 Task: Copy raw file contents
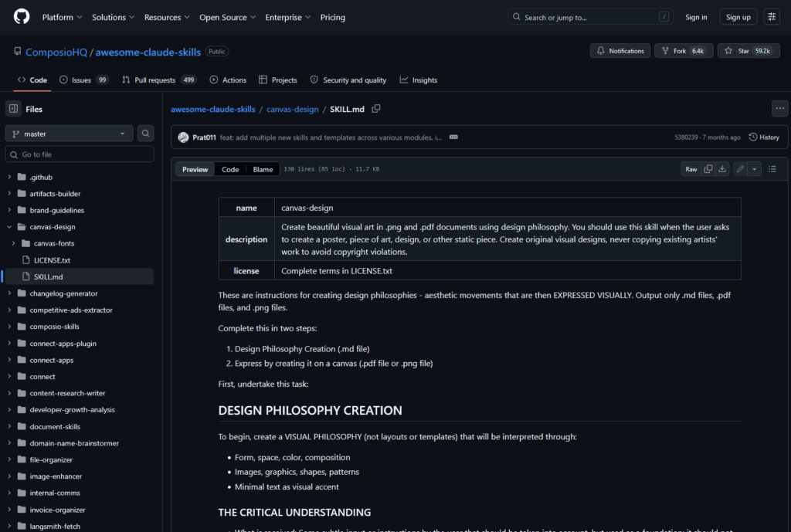[x=708, y=169]
